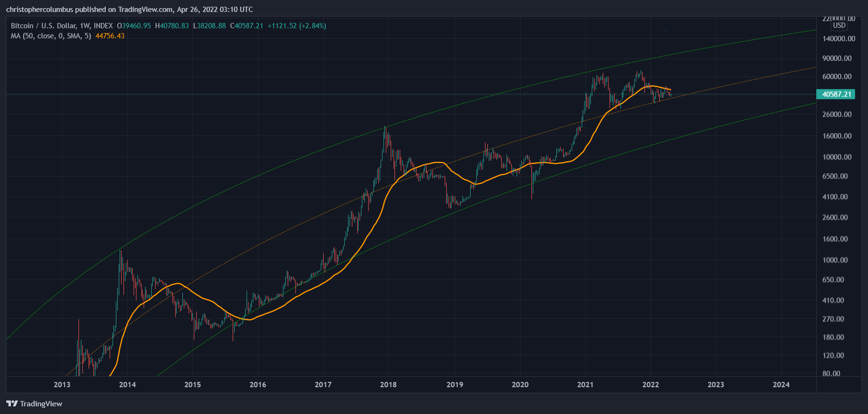Click the 2020 label on the time axis

[x=520, y=384]
